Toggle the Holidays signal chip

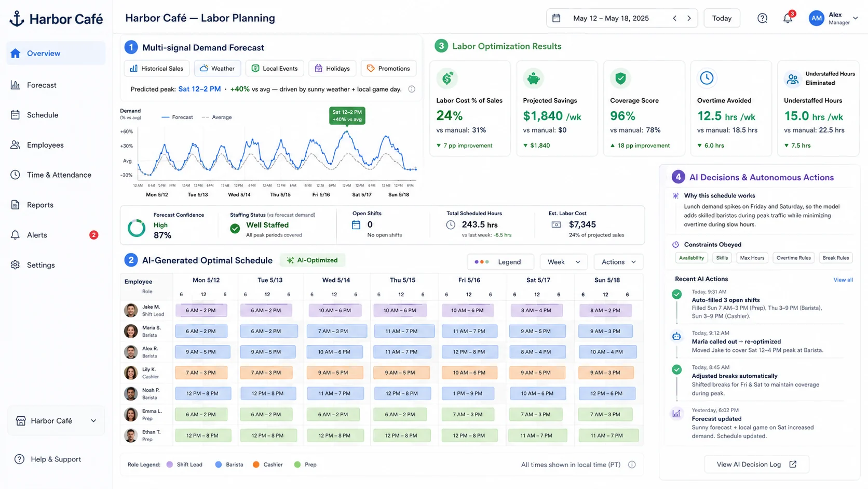coord(332,69)
